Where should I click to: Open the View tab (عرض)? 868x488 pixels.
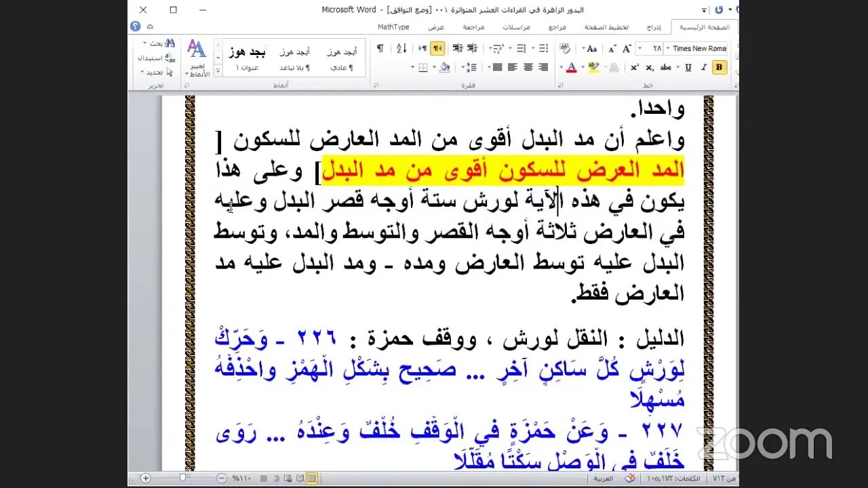(436, 27)
